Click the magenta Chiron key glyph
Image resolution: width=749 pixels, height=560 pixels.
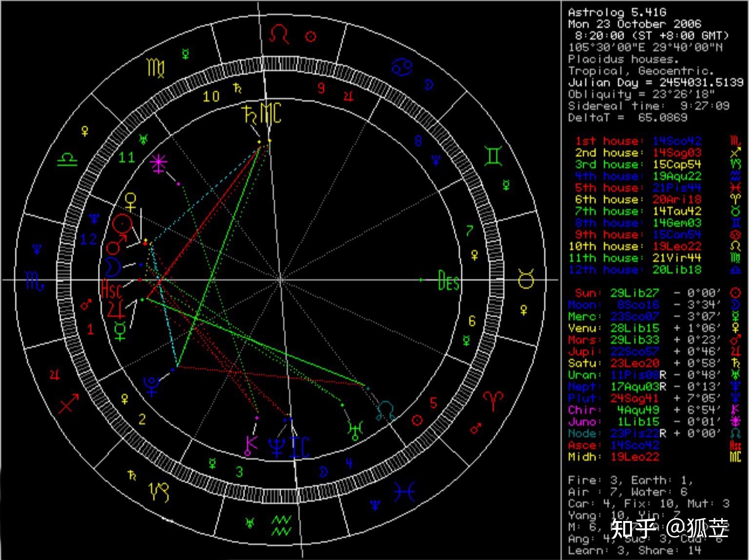pyautogui.click(x=251, y=445)
